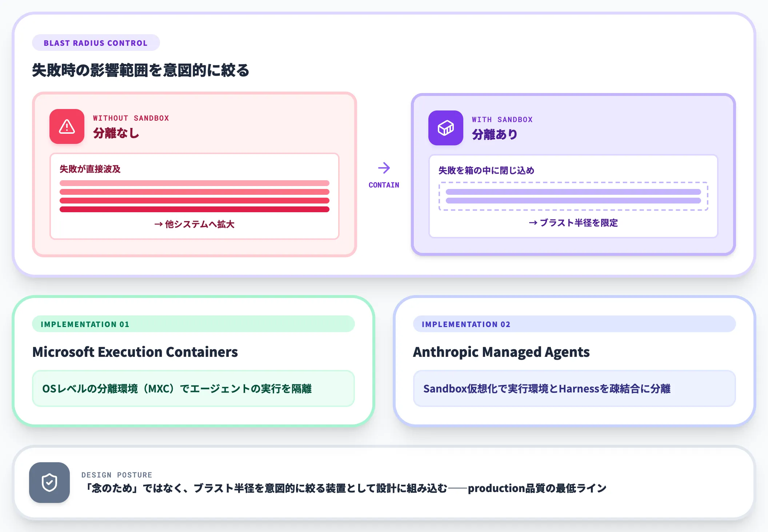768x532 pixels.
Task: Click the Microsoft Execution Containers heading
Action: tap(135, 352)
